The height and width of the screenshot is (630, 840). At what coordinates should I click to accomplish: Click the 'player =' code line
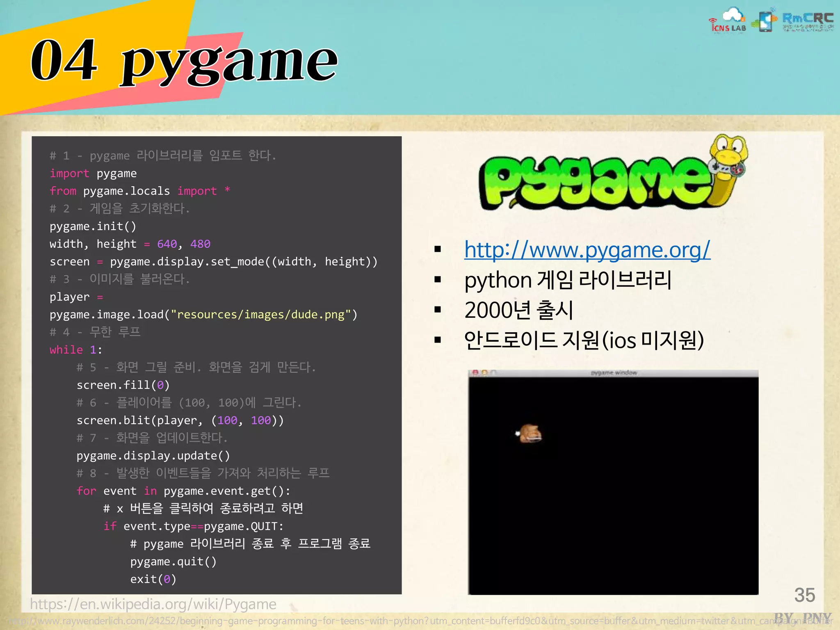pos(76,297)
